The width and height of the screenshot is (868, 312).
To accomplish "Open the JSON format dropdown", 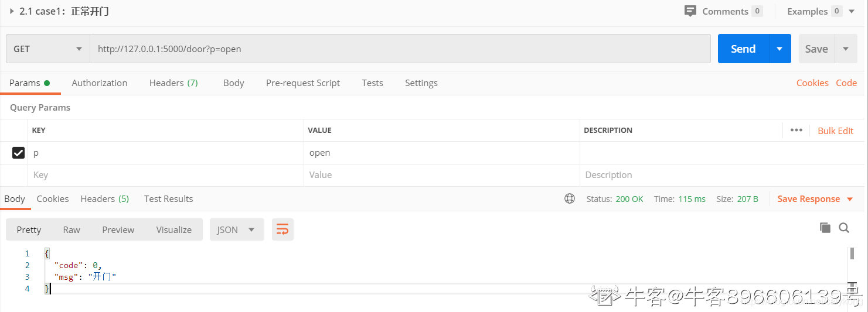I will (237, 229).
